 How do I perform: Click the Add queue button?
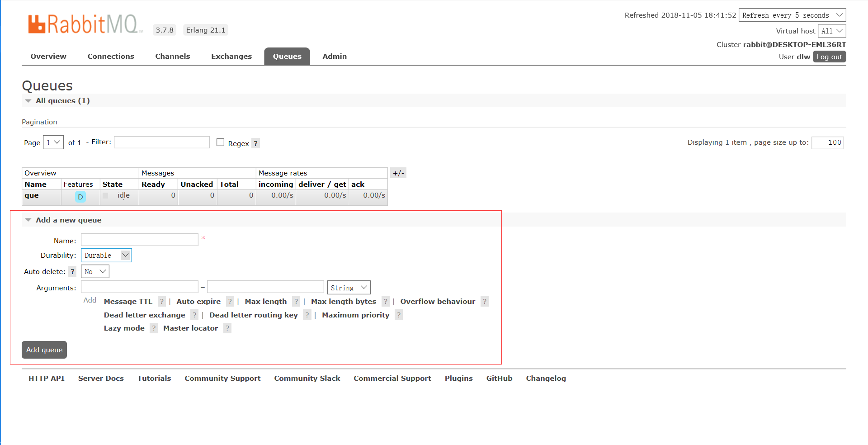[x=44, y=350]
